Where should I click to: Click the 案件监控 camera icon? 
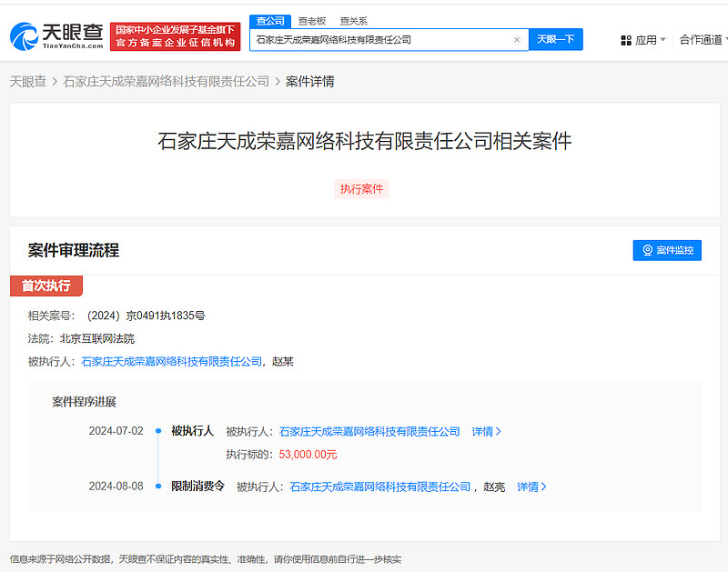(648, 250)
